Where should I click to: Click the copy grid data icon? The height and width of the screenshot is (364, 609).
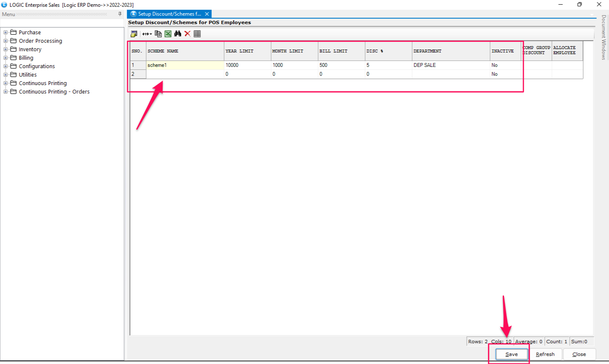[x=158, y=34]
